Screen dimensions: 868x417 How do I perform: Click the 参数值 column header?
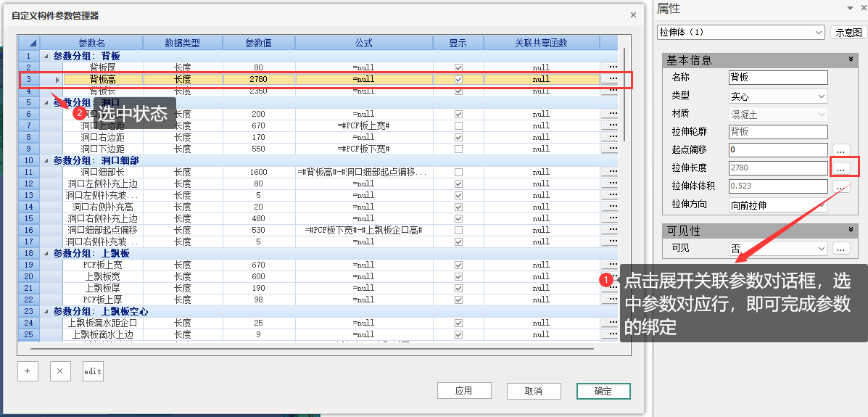tap(258, 44)
